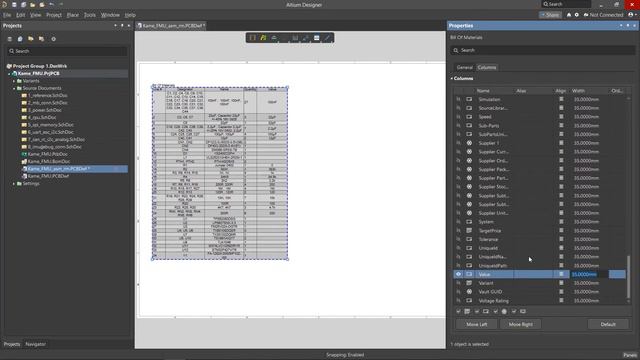Click the source icon on the Vault GUID row
Image resolution: width=640 pixels, height=360 pixels.
[469, 292]
